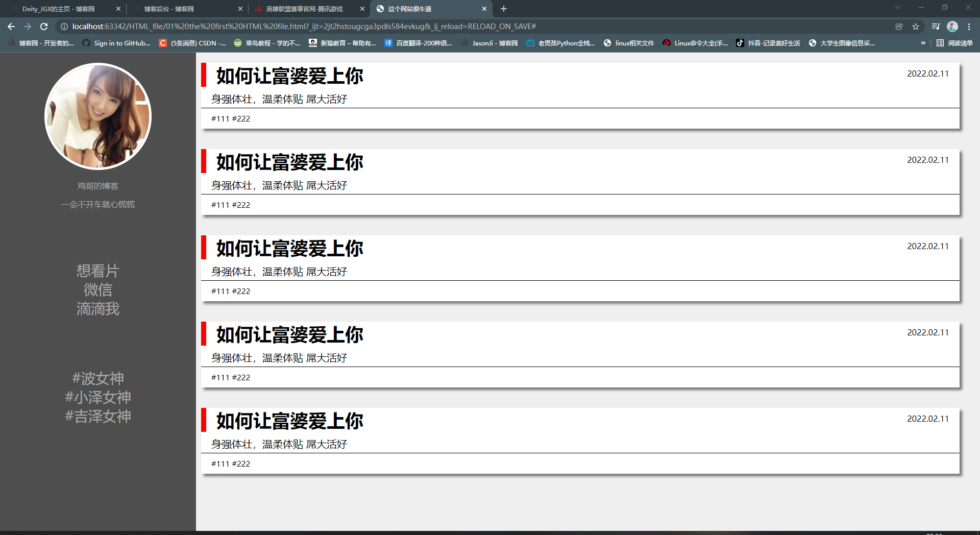Image resolution: width=980 pixels, height=535 pixels.
Task: Click the circular blog avatar photo
Action: 98,116
